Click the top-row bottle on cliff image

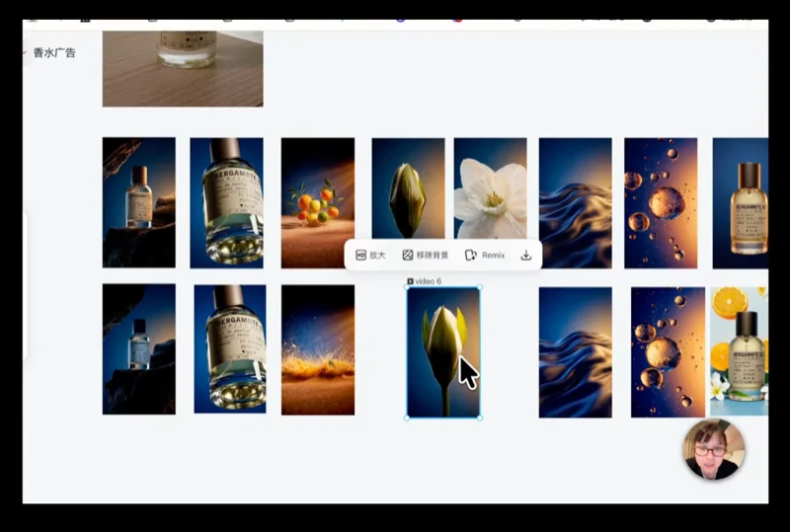(139, 202)
